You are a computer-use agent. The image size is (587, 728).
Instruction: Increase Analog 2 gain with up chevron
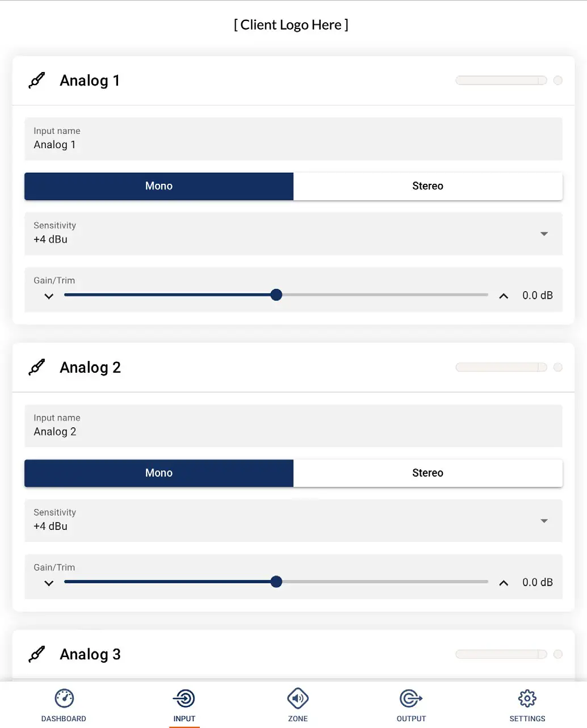[x=504, y=583]
